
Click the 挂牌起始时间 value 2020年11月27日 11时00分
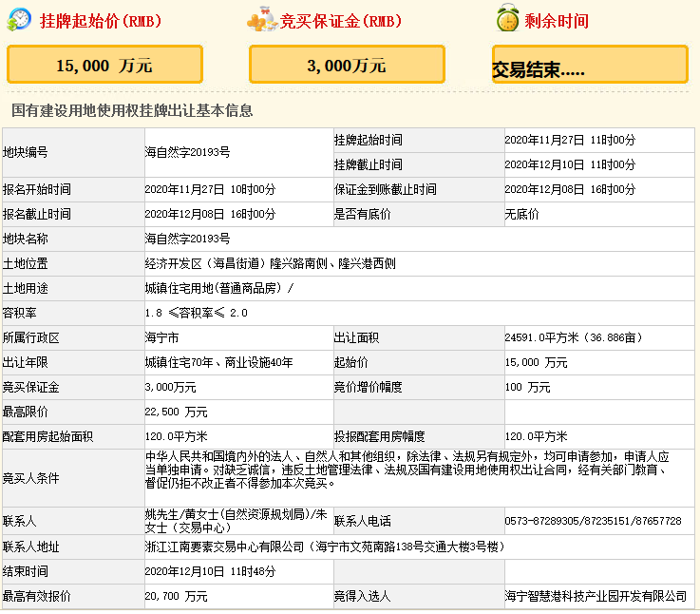(x=570, y=140)
